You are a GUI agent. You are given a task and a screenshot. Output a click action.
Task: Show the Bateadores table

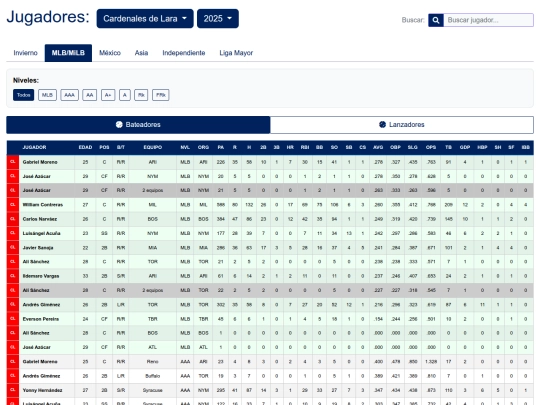coord(138,125)
